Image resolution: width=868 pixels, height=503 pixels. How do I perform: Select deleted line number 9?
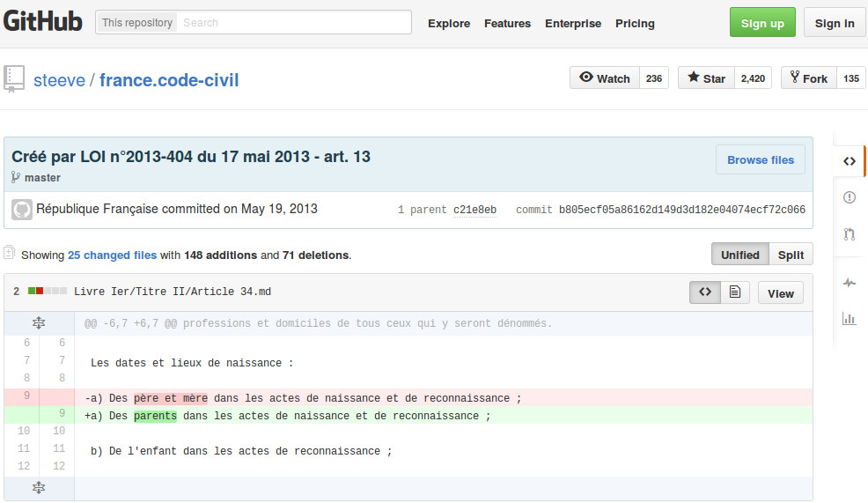click(x=26, y=396)
